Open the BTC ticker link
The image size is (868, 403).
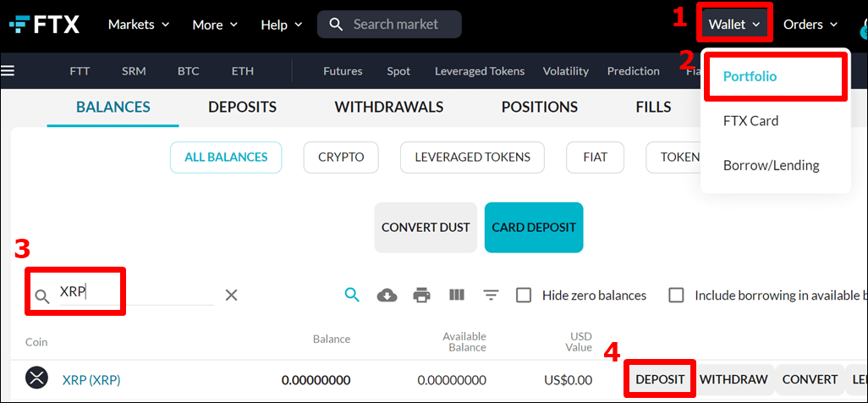click(x=188, y=71)
